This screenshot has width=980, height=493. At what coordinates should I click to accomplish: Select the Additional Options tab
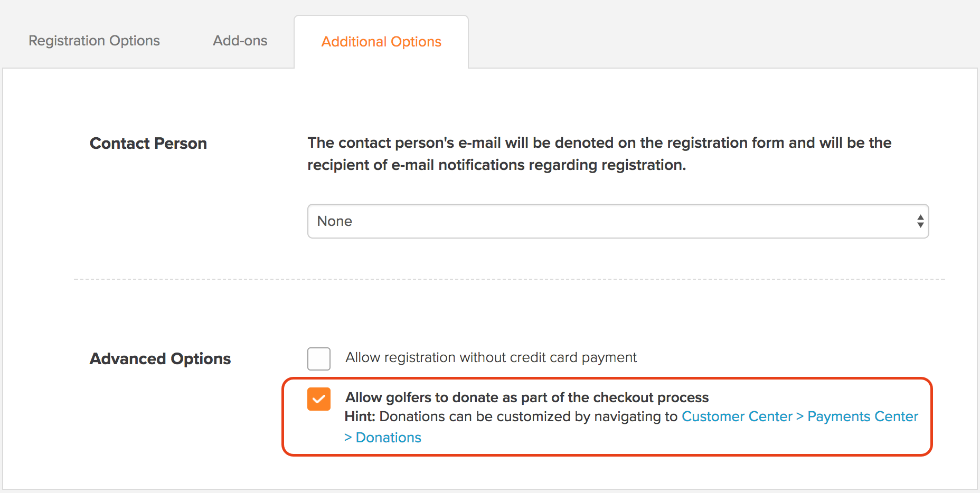pos(381,42)
